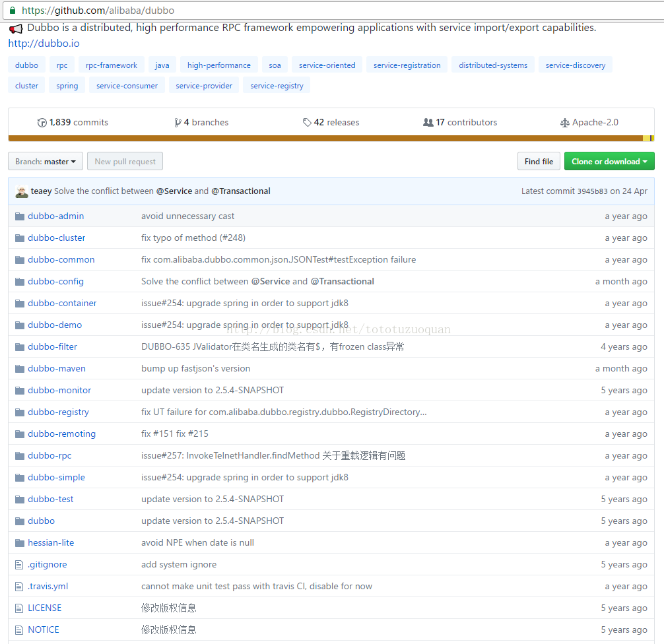Select the soa topic tag
This screenshot has width=664, height=644.
[x=275, y=65]
